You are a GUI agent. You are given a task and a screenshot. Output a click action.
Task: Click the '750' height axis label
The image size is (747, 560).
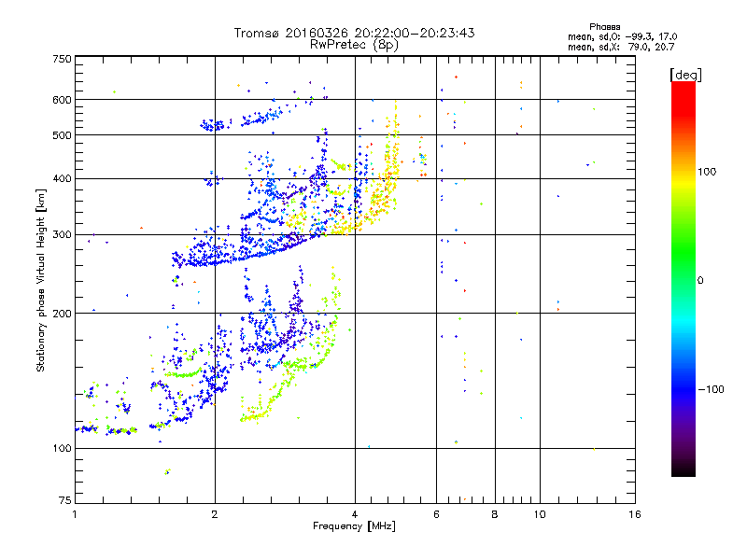point(62,59)
